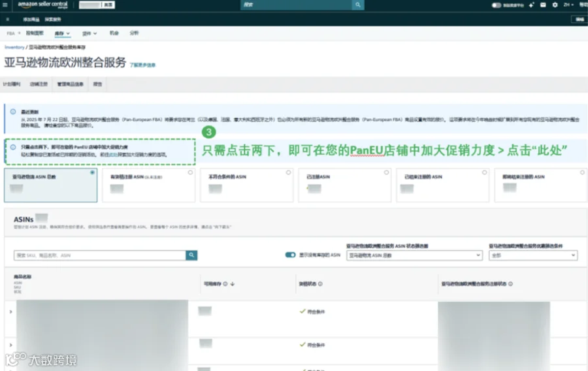Click the 此处 link in promotion notice

point(113,154)
